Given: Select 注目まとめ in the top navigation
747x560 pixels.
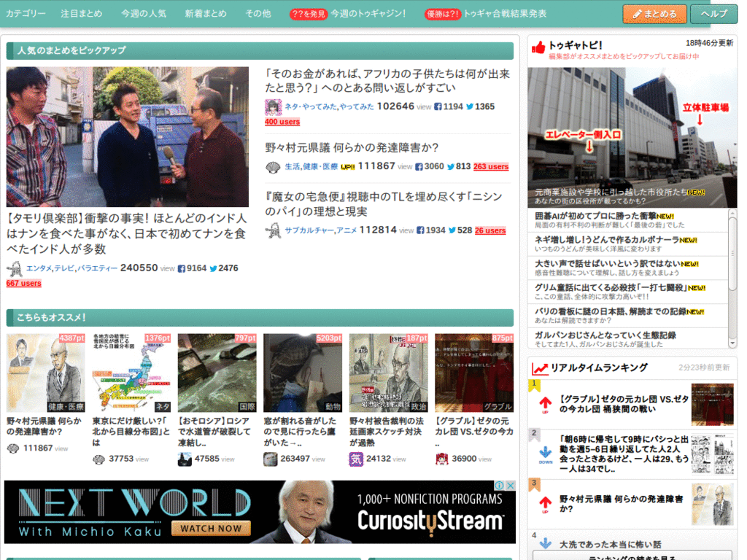Looking at the screenshot, I should tap(82, 14).
